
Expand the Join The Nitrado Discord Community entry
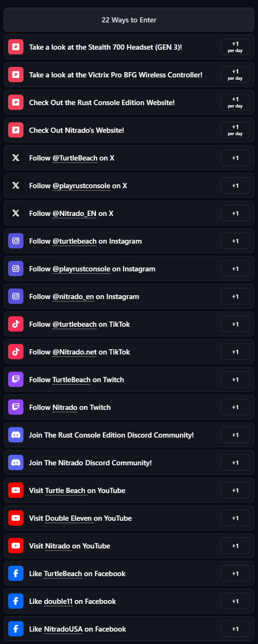129,462
